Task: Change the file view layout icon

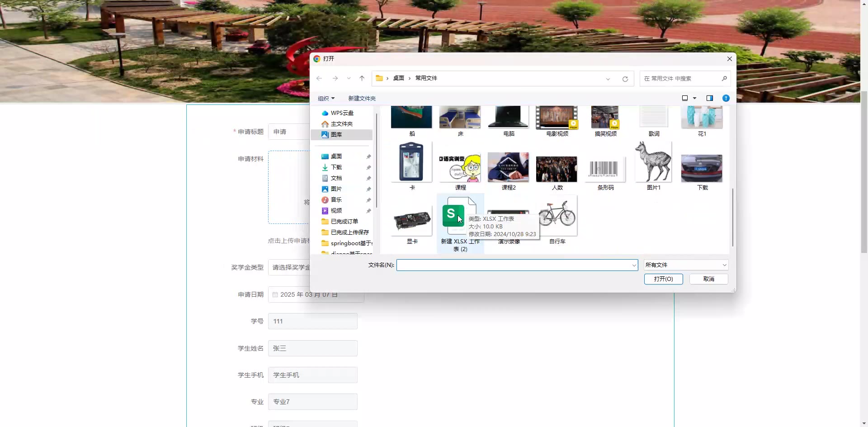Action: 685,98
